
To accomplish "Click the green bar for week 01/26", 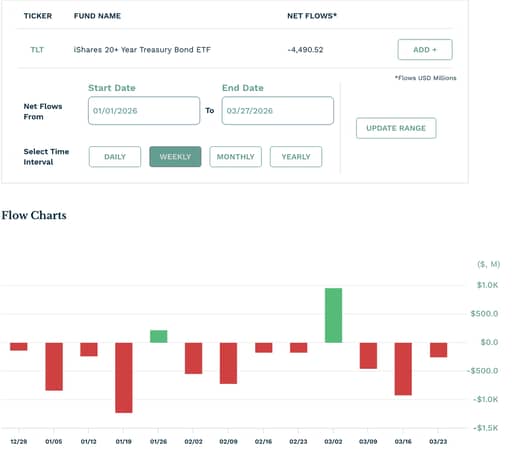I will 159,336.
